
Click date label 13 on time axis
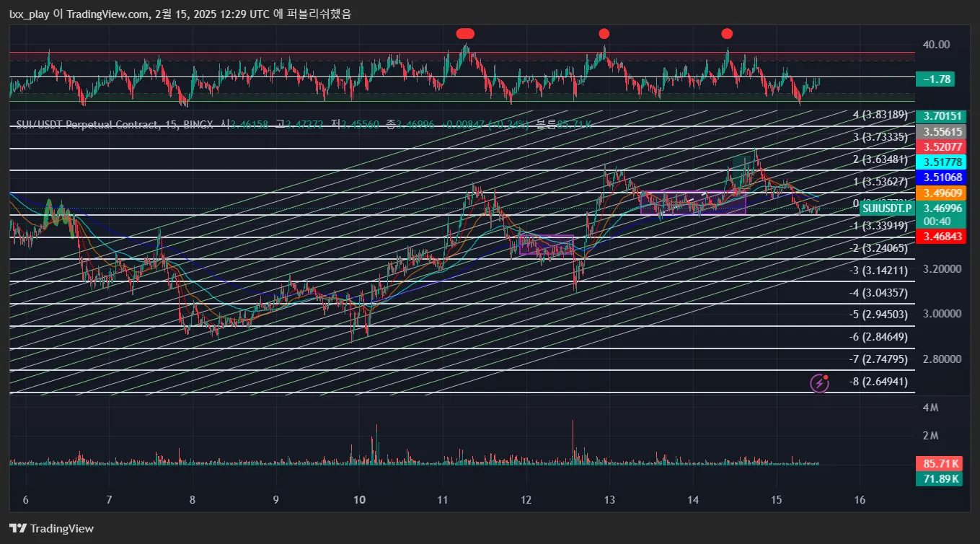(610, 500)
